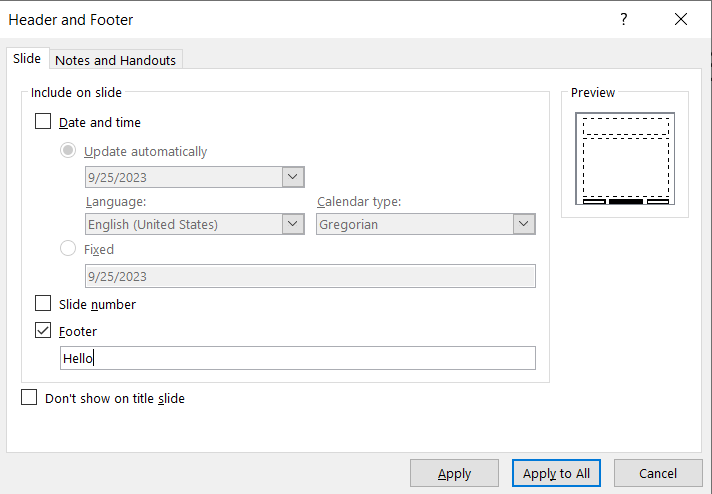Click the footer text field containing Hello
712x494 pixels.
[298, 358]
